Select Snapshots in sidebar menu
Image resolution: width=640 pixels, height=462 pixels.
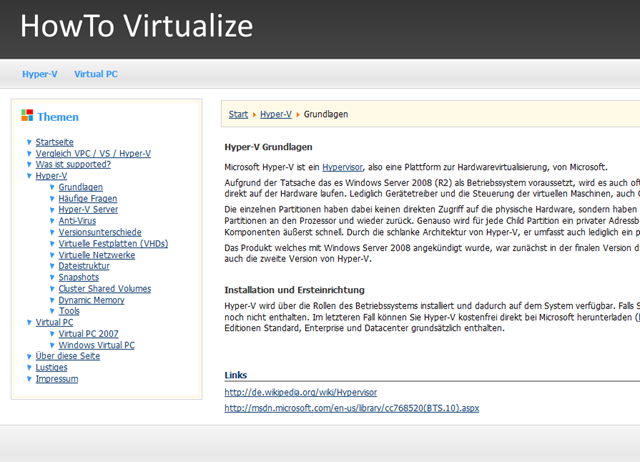78,277
